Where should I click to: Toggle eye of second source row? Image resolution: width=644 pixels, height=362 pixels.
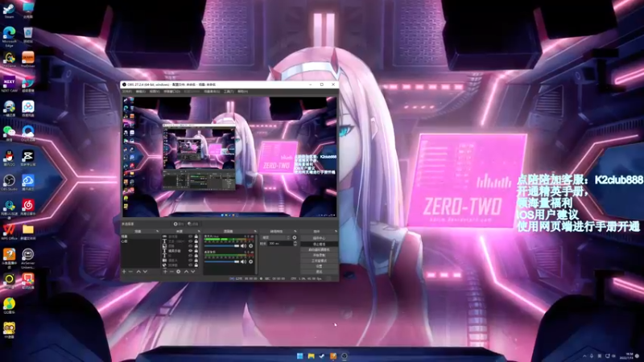pyautogui.click(x=190, y=241)
